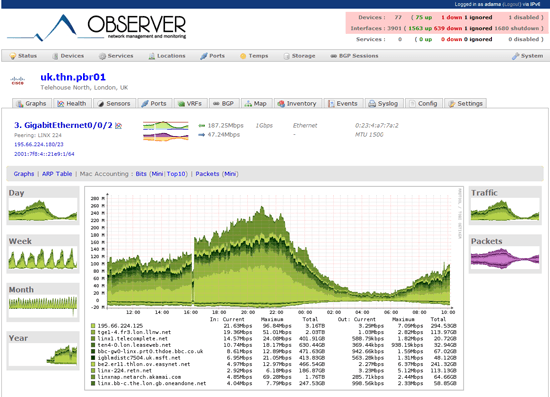
Task: Open the BGP device tab
Action: (224, 103)
